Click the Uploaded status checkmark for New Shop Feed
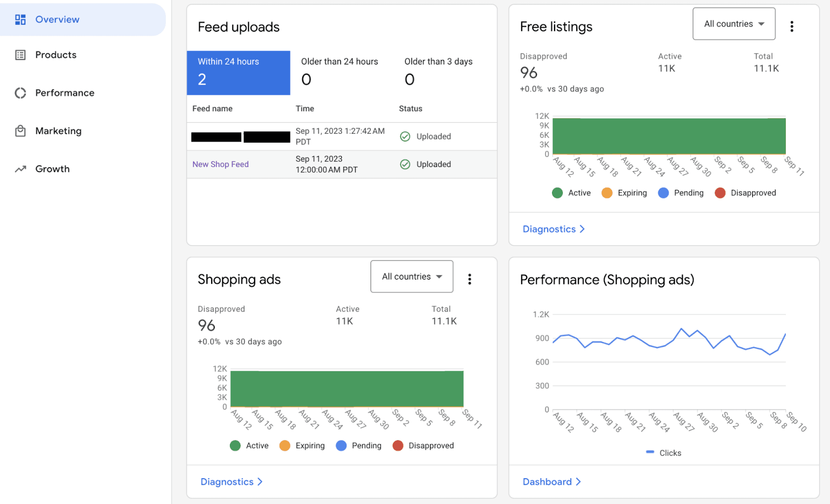 tap(405, 164)
